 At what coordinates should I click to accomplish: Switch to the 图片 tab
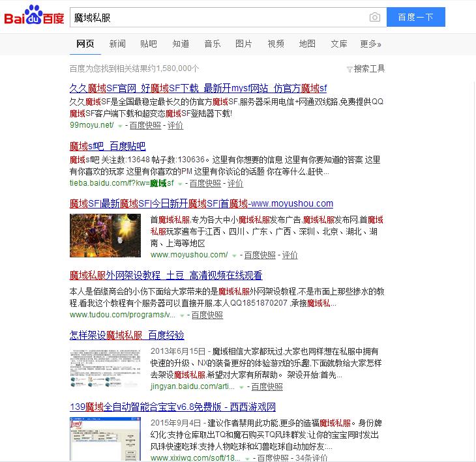[243, 44]
